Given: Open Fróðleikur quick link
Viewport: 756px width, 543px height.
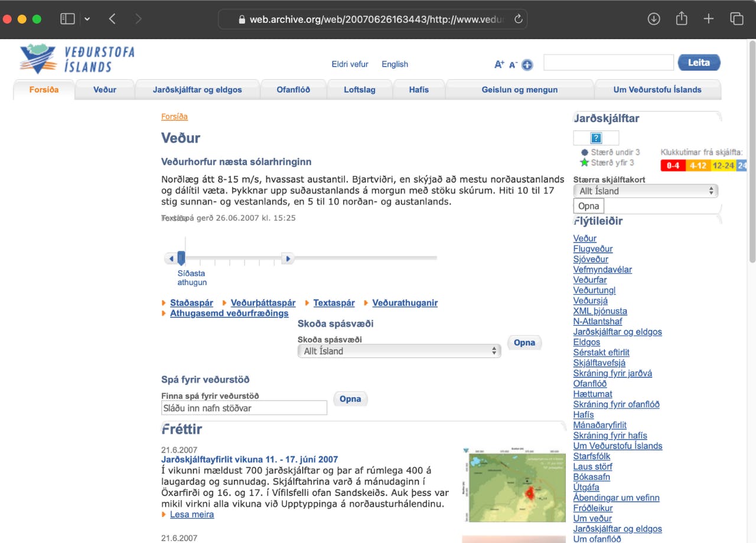Looking at the screenshot, I should coord(593,508).
